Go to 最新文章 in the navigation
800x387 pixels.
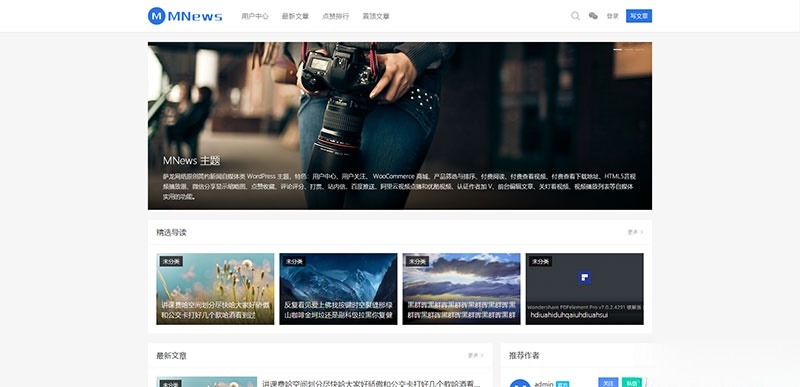pos(295,16)
